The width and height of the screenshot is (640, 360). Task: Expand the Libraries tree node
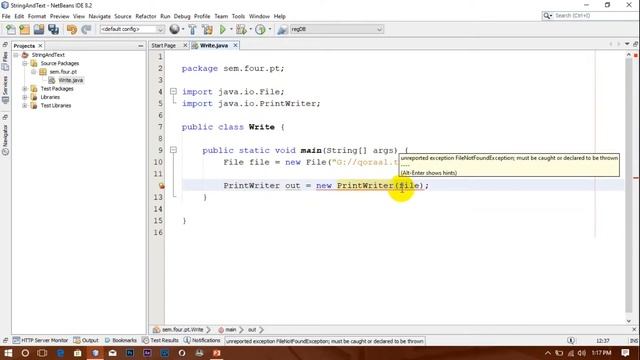pos(25,97)
